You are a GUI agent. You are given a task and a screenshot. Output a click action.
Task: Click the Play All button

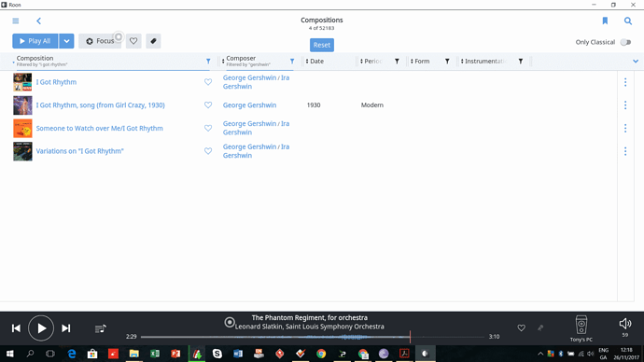[x=35, y=41]
